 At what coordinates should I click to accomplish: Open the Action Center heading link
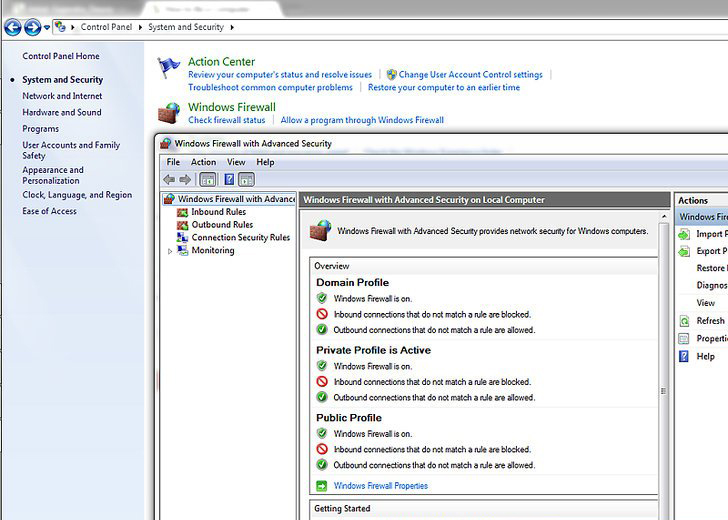point(221,62)
